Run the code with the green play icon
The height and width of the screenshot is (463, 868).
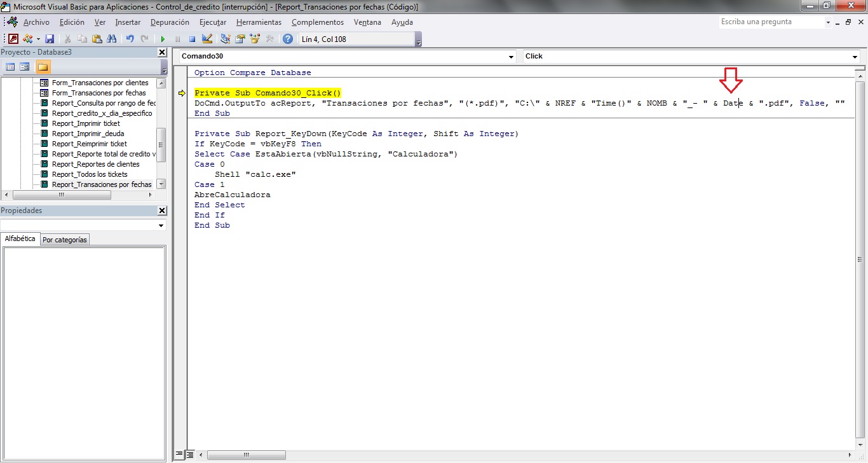163,39
